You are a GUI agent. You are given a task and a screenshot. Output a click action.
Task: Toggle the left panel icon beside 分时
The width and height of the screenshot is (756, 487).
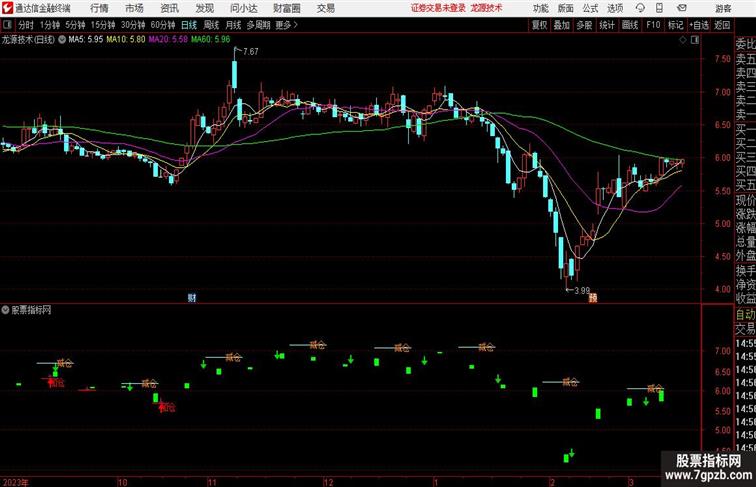tap(7, 25)
